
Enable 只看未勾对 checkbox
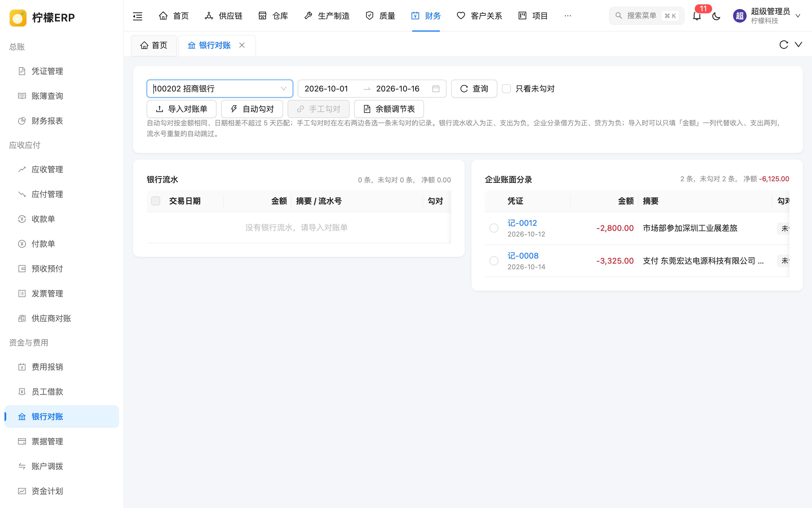point(506,89)
